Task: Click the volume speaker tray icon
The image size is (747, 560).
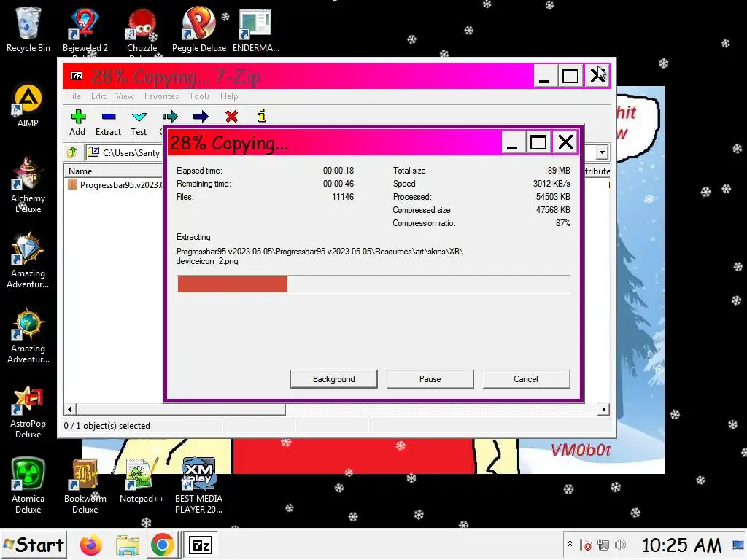Action: [x=620, y=545]
